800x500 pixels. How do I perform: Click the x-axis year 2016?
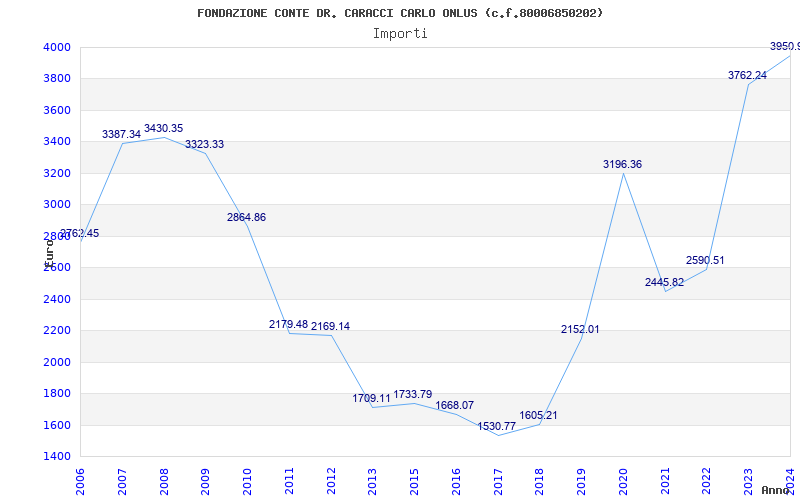point(456,482)
